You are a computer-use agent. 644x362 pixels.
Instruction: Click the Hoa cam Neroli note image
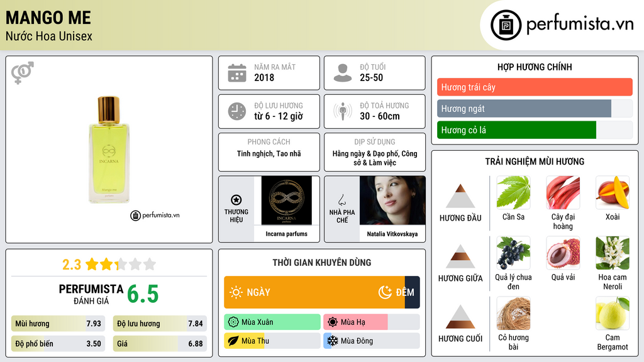613,253
